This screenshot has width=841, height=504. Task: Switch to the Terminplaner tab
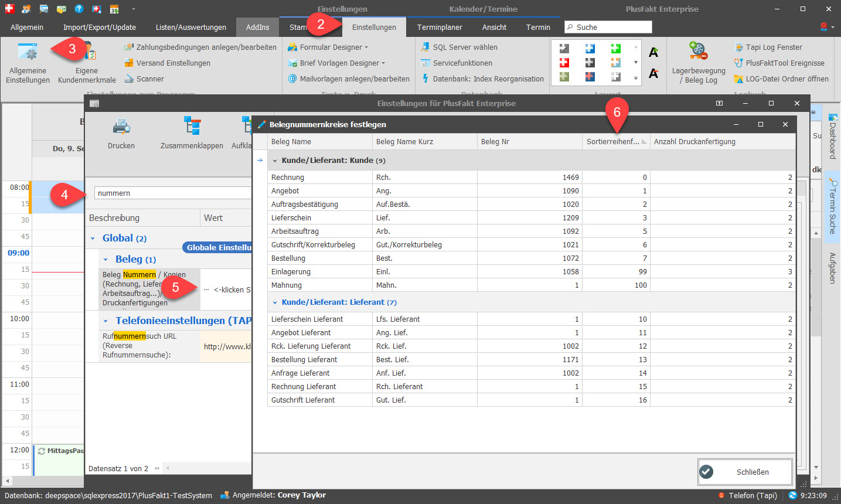440,27
